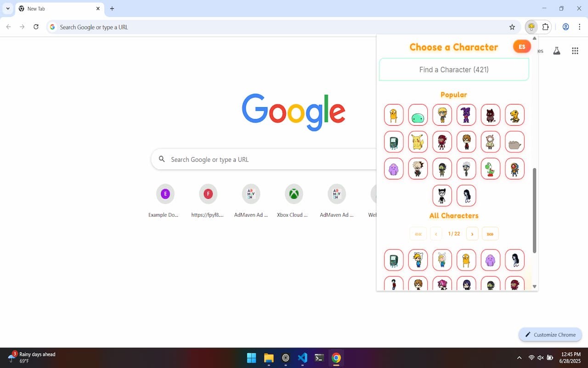588x368 pixels.
Task: Open a new tab with plus
Action: click(x=112, y=8)
